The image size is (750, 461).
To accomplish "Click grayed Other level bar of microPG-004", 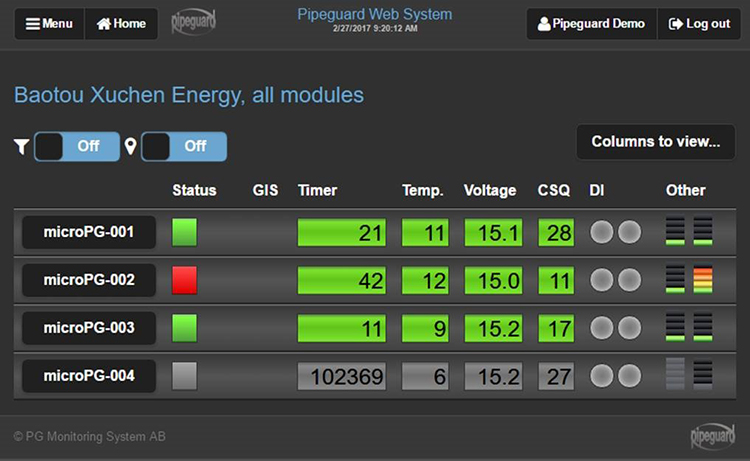I will [675, 374].
